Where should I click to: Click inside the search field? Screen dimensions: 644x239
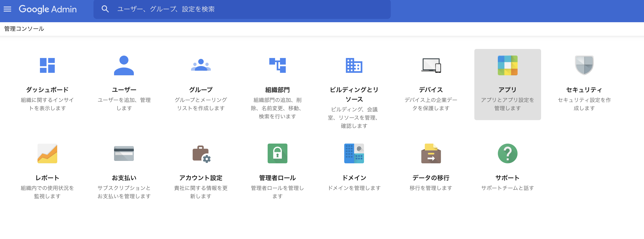(200, 9)
